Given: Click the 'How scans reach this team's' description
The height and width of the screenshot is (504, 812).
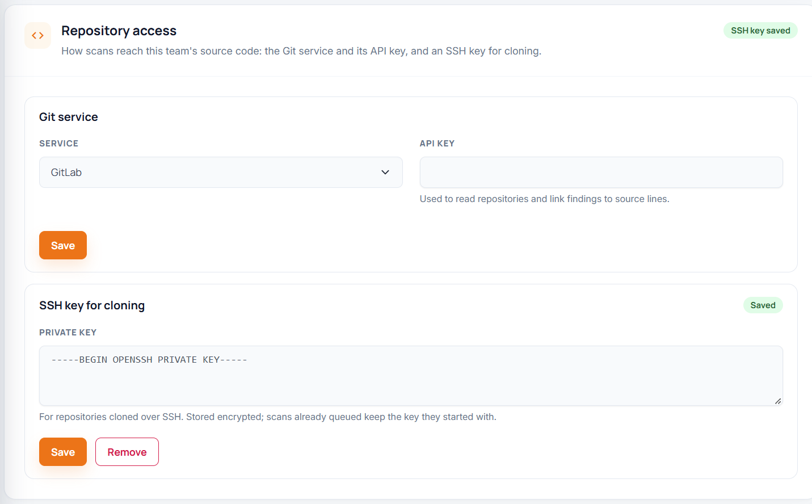Looking at the screenshot, I should 301,51.
